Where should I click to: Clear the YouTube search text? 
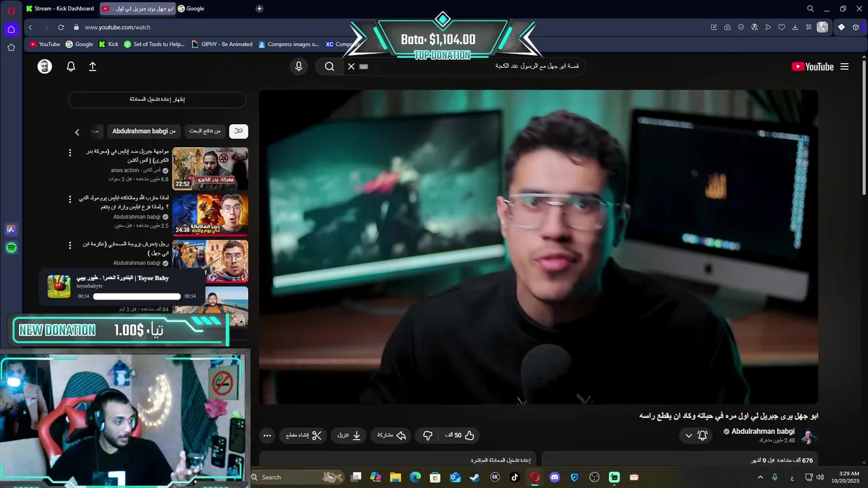click(x=351, y=66)
